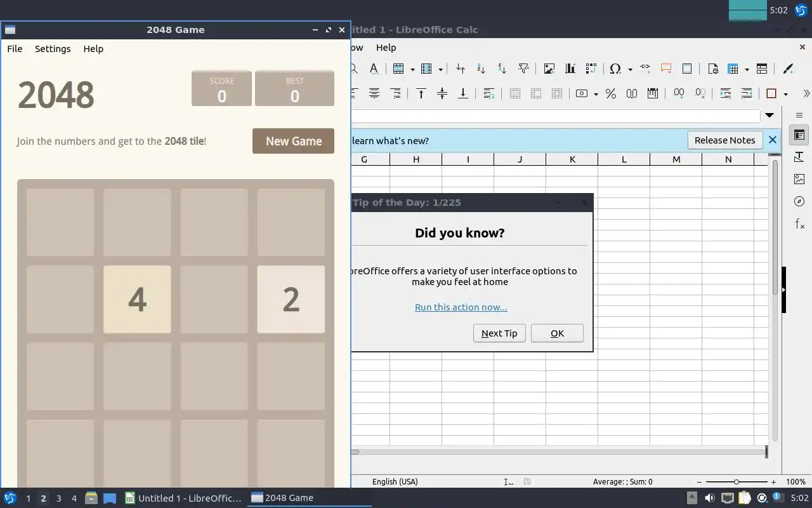Expand the Borders dropdown arrow
The image size is (812, 508).
coord(785,93)
